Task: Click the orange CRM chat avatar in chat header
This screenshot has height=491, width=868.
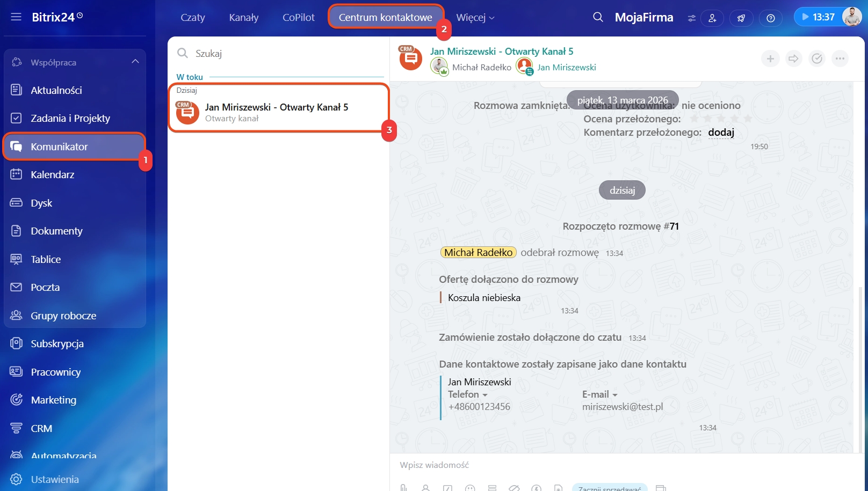Action: pos(410,58)
